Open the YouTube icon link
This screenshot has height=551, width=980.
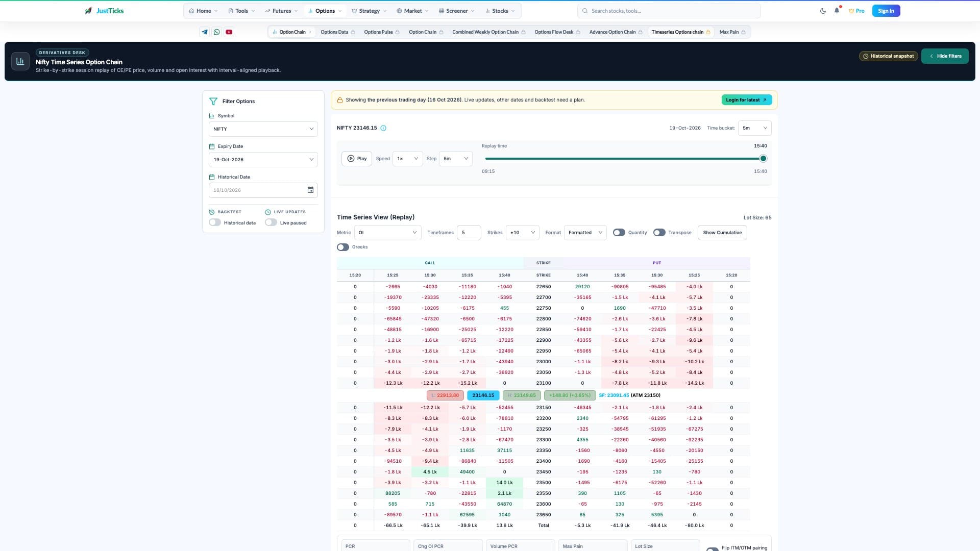(229, 32)
